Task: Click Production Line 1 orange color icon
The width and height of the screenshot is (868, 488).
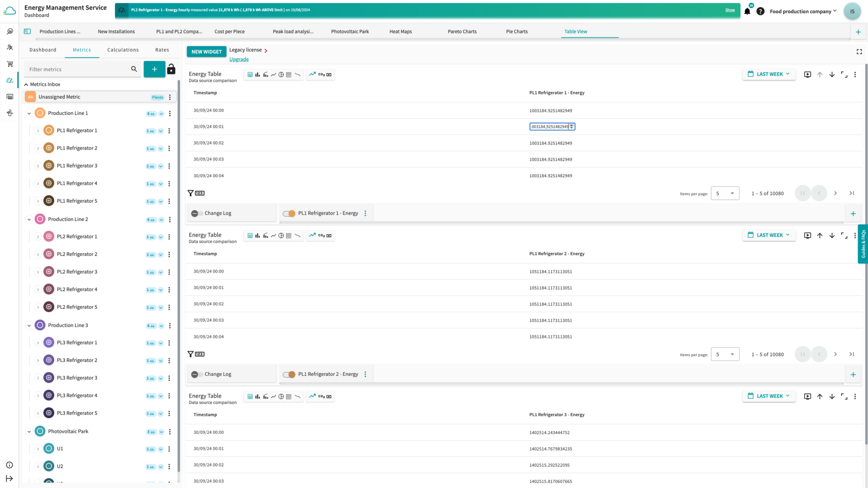Action: click(x=40, y=113)
